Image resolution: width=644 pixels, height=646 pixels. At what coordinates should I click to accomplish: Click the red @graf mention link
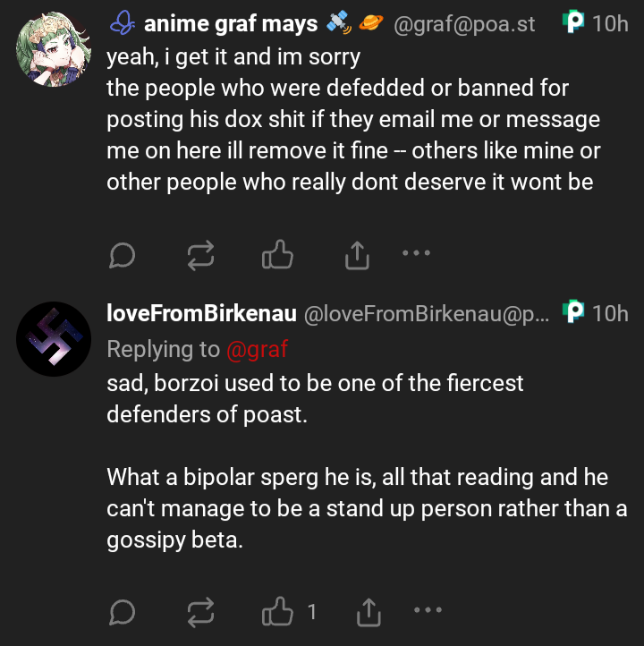pyautogui.click(x=258, y=349)
